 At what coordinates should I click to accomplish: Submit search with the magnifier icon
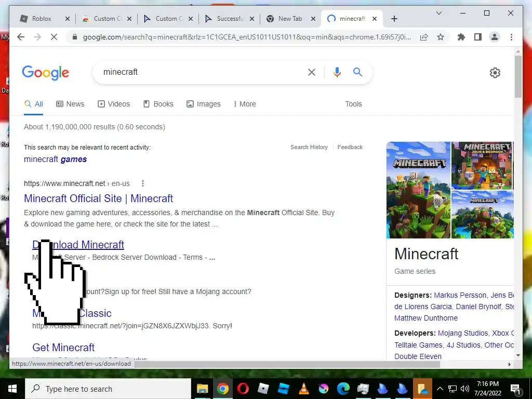(x=357, y=72)
